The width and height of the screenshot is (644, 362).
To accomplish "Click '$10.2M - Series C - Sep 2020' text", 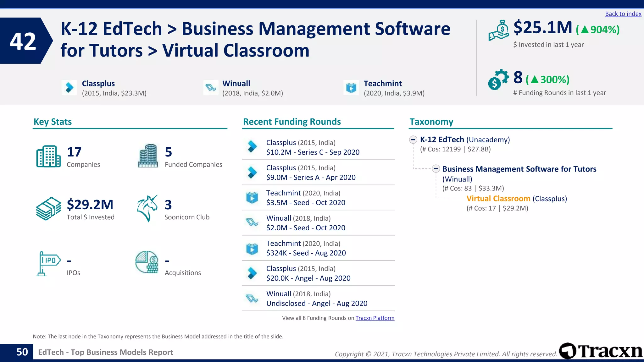I will click(313, 152).
